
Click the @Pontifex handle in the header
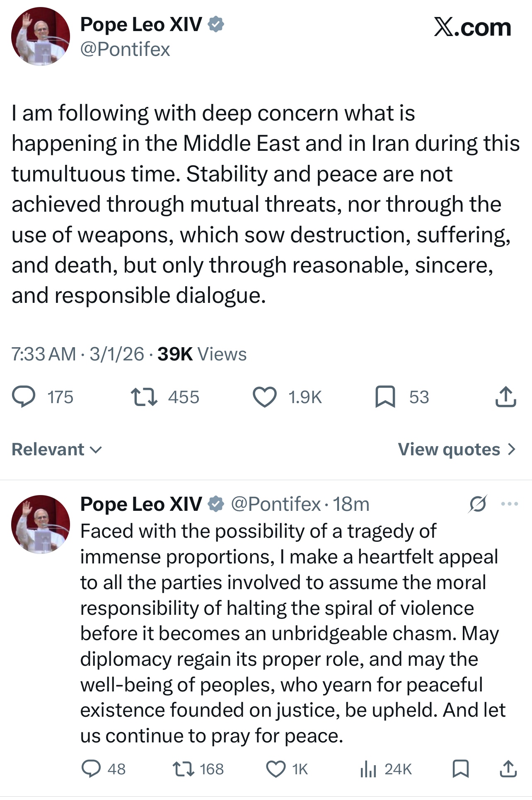tap(125, 49)
